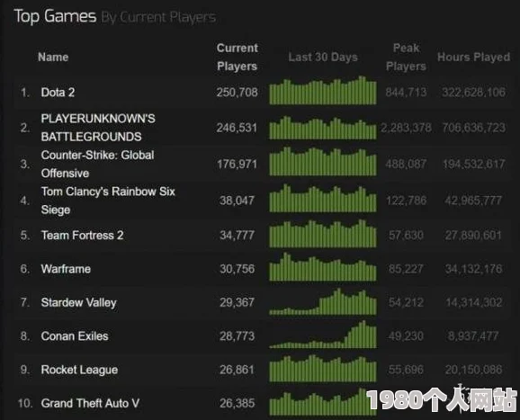This screenshot has width=520, height=420.
Task: Click the Last 30 Days header
Action: point(323,57)
